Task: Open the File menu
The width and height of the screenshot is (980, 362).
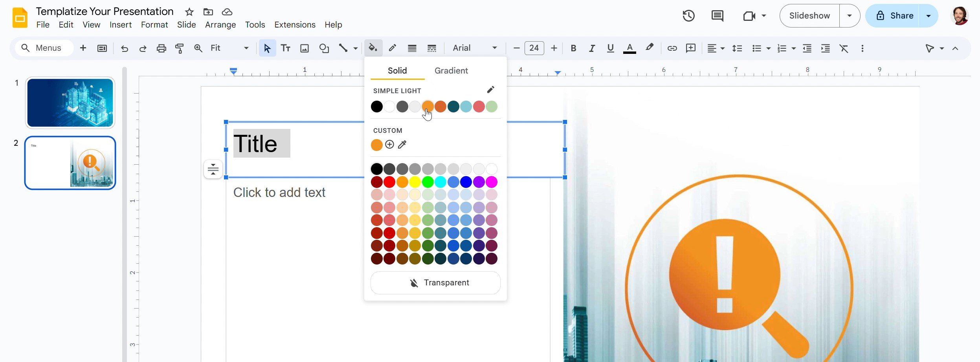Action: click(43, 24)
